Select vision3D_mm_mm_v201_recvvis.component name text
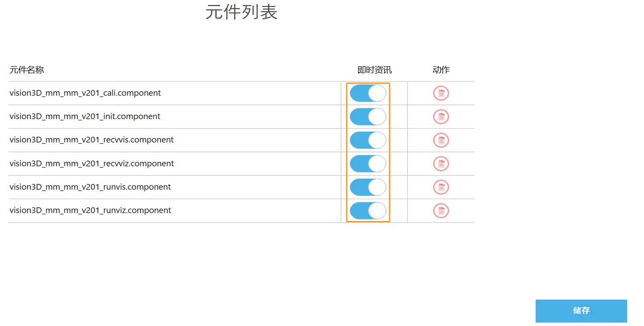 tap(91, 140)
